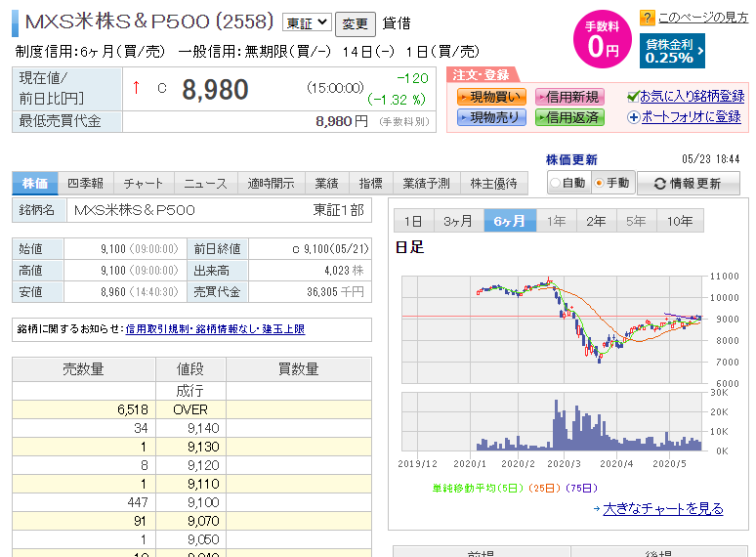
Task: Click the 信用新規 order button
Action: pyautogui.click(x=569, y=97)
